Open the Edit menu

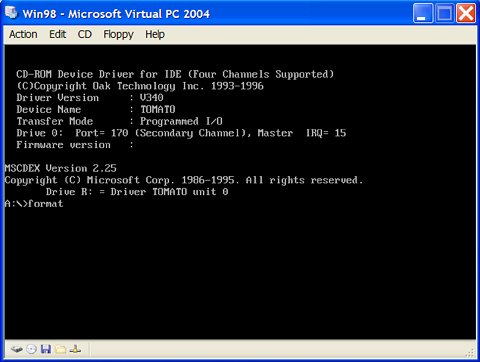click(x=58, y=34)
